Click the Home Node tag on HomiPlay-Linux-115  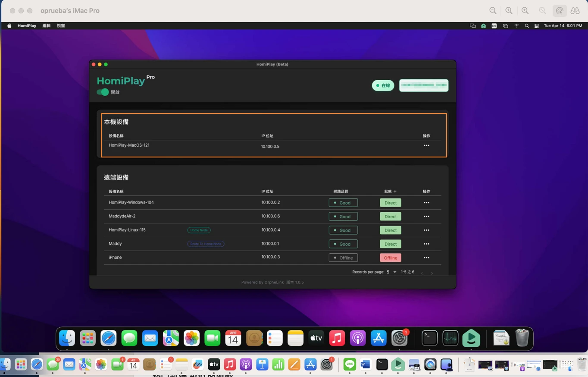click(199, 230)
